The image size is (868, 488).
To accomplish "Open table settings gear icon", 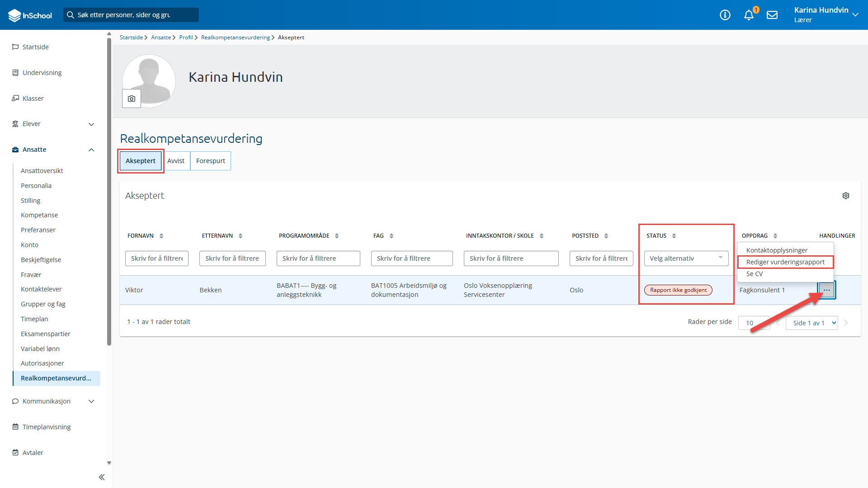I will click(846, 196).
